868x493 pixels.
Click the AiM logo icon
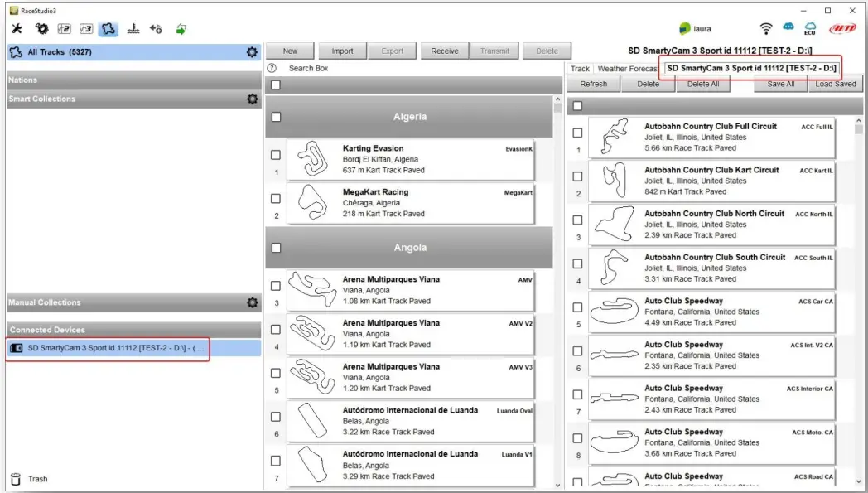coord(842,28)
